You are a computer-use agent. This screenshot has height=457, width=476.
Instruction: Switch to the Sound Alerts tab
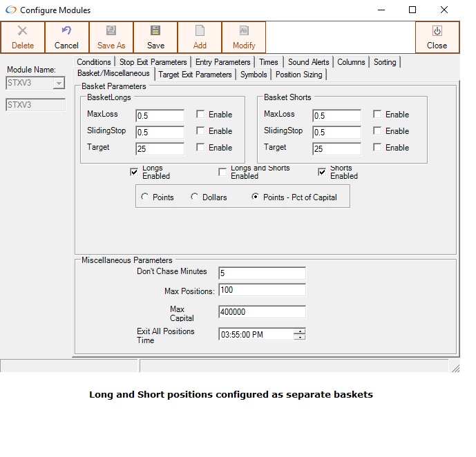coord(308,62)
